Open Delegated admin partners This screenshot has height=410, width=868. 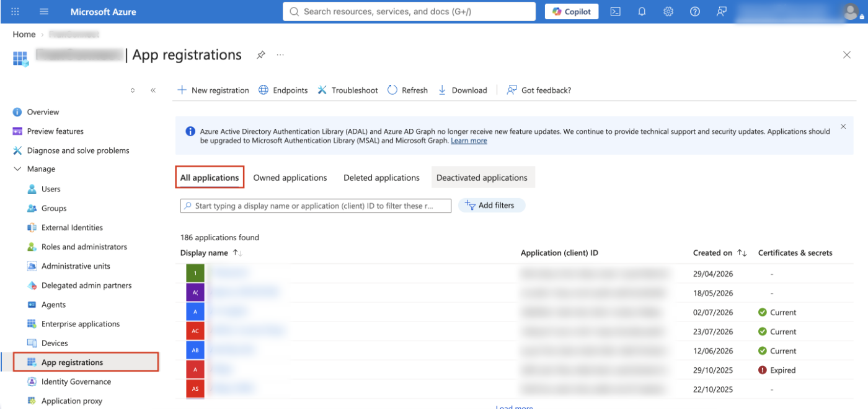(86, 286)
